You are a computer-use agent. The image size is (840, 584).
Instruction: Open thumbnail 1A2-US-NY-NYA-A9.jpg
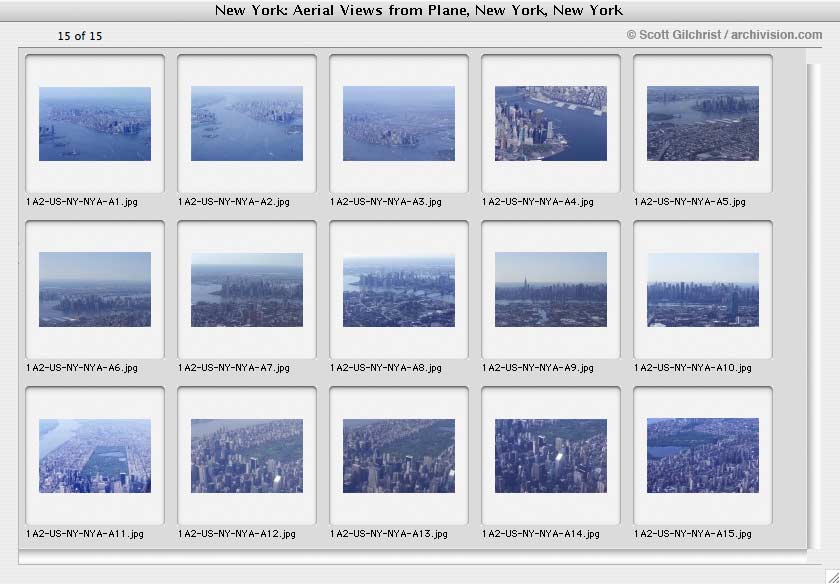[x=551, y=289]
